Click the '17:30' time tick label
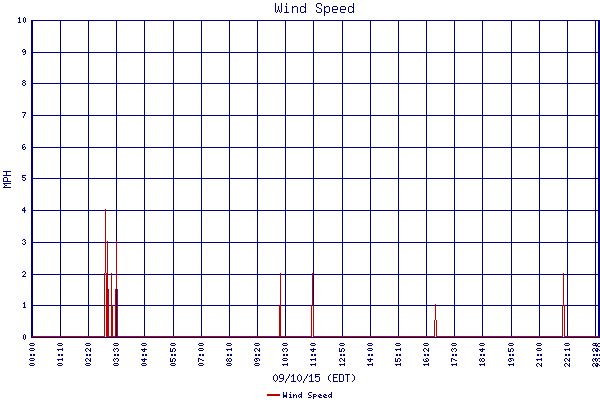This screenshot has width=600, height=400. pyautogui.click(x=455, y=354)
